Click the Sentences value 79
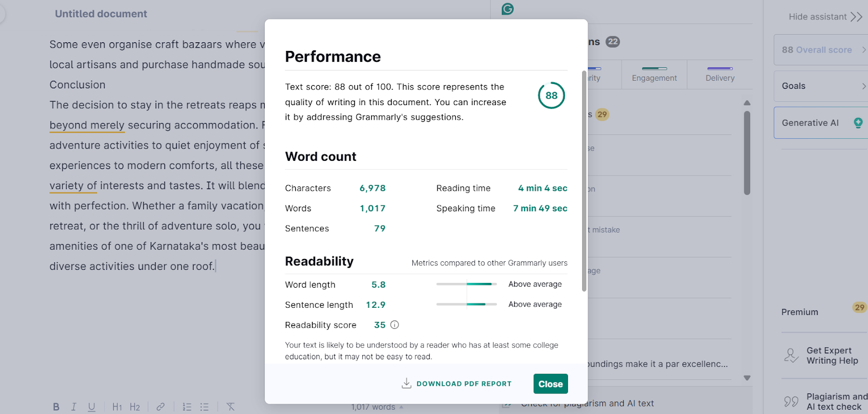This screenshot has width=868, height=414. click(380, 229)
